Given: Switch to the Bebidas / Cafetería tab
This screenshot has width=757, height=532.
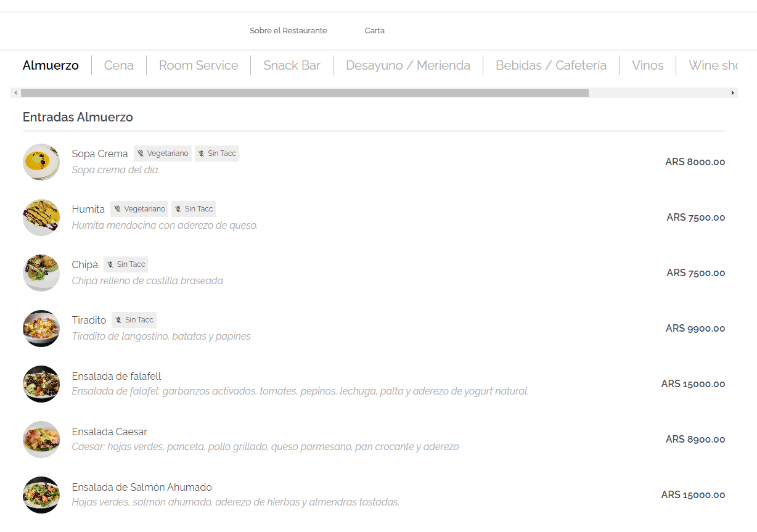Looking at the screenshot, I should [x=551, y=65].
